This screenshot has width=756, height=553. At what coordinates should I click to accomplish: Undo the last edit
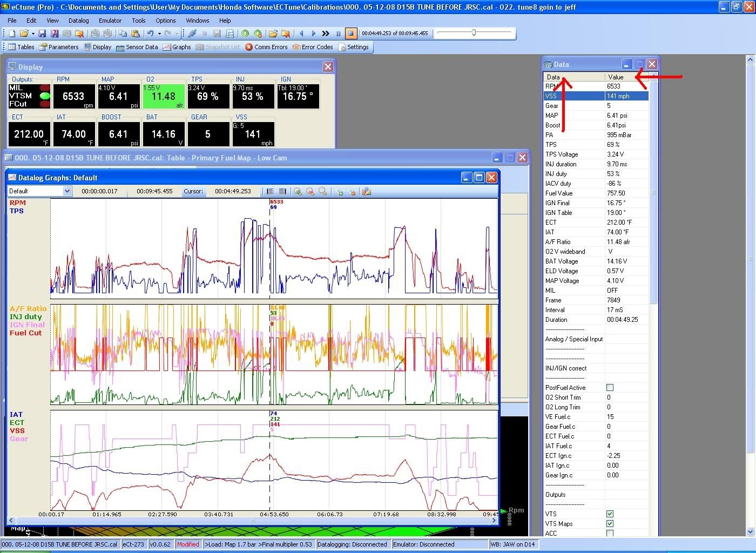pos(150,33)
